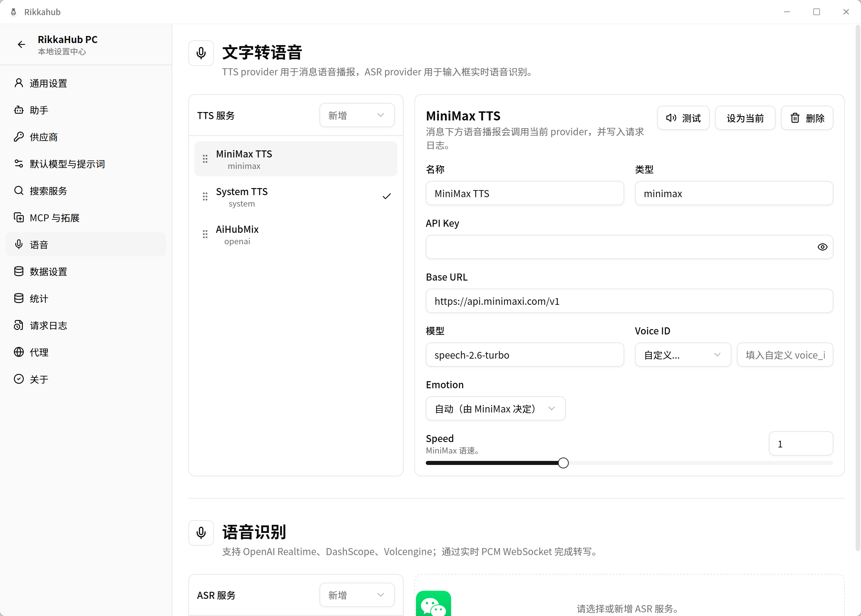Open the ASR 服务 新增 dropdown
The height and width of the screenshot is (616, 861).
coord(357,595)
